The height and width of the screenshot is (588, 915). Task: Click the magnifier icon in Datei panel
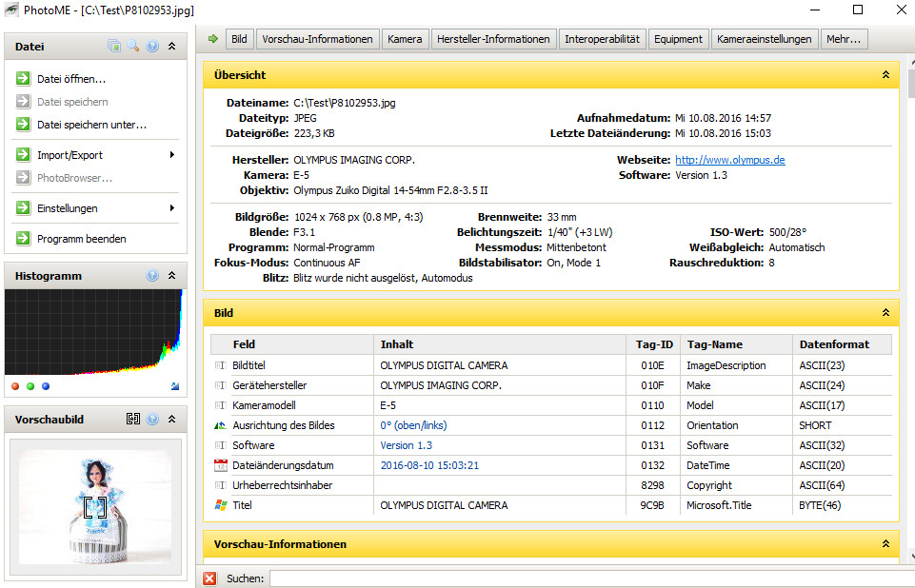click(133, 46)
